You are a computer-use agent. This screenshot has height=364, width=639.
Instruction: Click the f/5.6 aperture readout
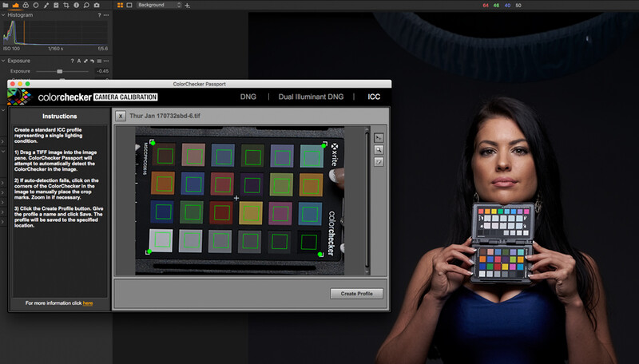[x=103, y=49]
